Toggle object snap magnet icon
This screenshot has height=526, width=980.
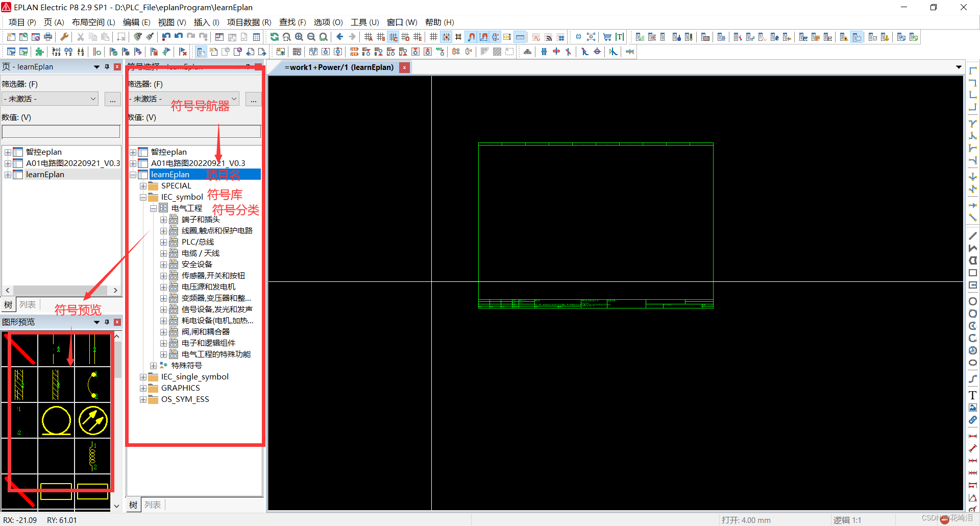click(471, 37)
